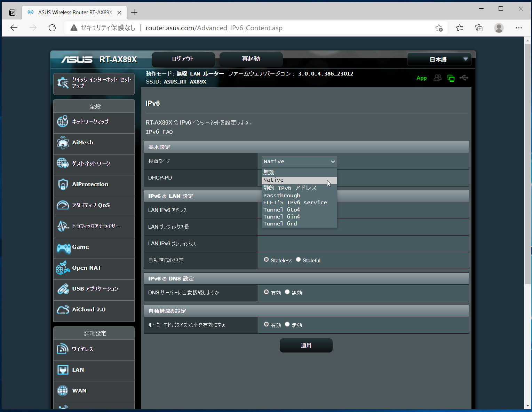The image size is (532, 412).
Task: Click the USB status icon in header
Action: [x=464, y=78]
